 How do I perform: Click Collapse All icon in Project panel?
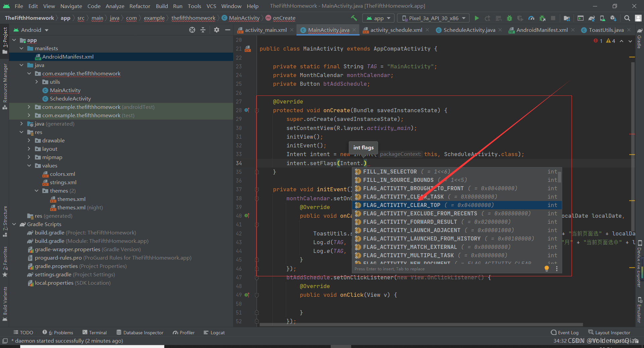pyautogui.click(x=203, y=30)
